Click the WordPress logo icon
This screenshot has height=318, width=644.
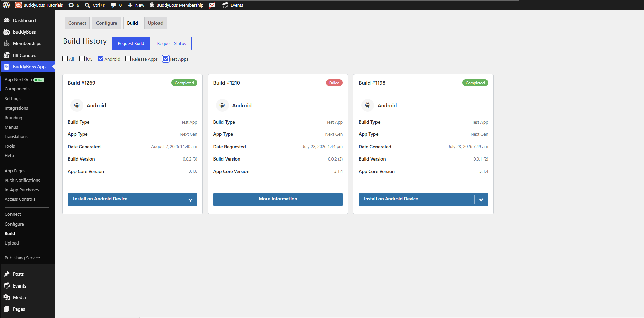(6, 5)
